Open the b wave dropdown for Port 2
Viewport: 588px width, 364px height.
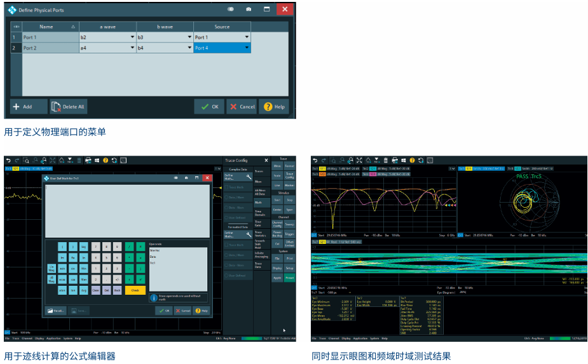coord(164,48)
